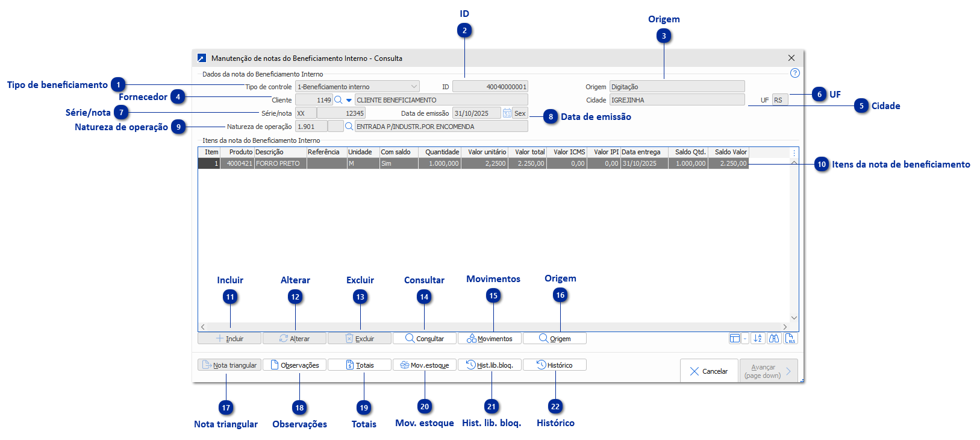This screenshot has width=980, height=440.
Task: Click the Excluir button
Action: (x=360, y=339)
